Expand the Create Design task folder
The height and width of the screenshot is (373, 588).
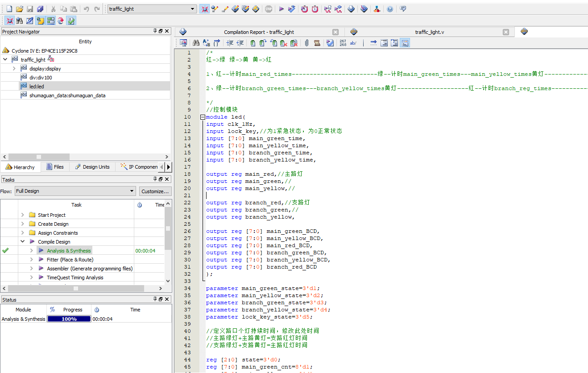tap(22, 224)
